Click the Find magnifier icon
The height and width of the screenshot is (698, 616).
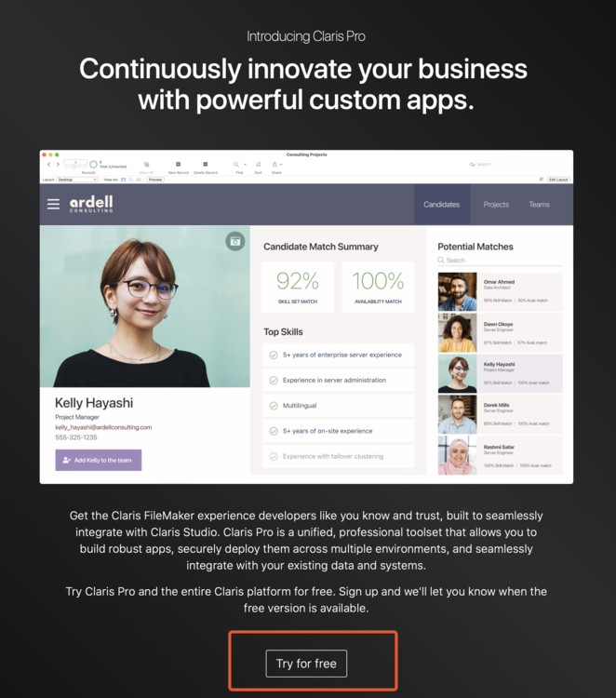(x=236, y=164)
